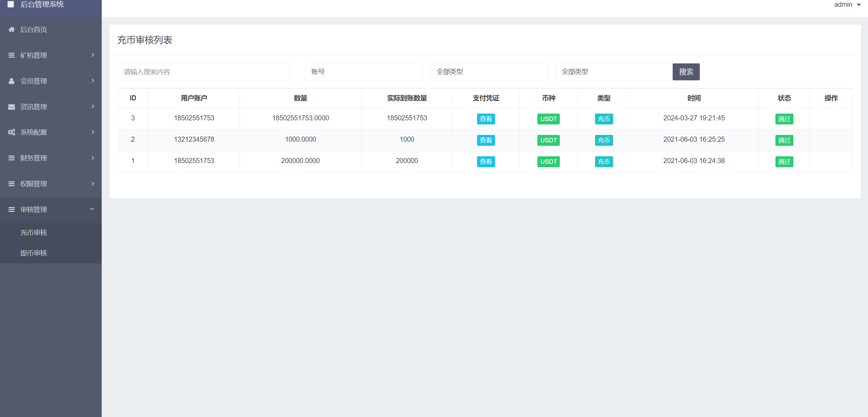The width and height of the screenshot is (868, 417).
Task: Click the user icon beside 会员管理
Action: coord(12,81)
